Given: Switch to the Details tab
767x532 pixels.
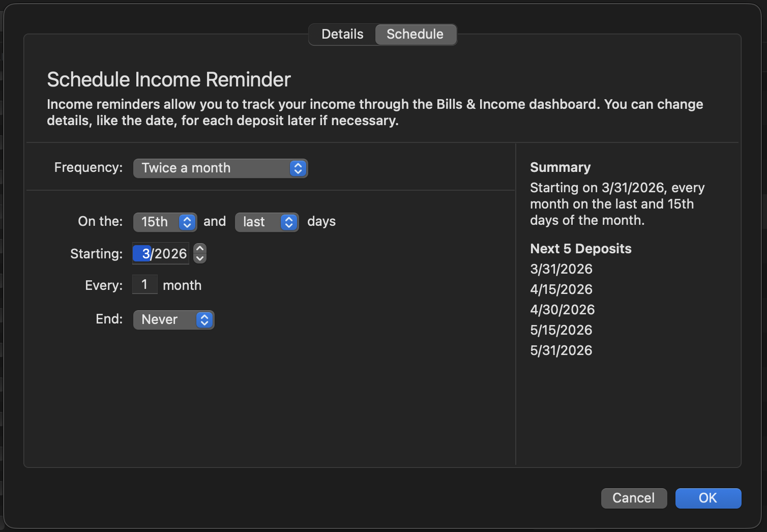Looking at the screenshot, I should (x=342, y=34).
